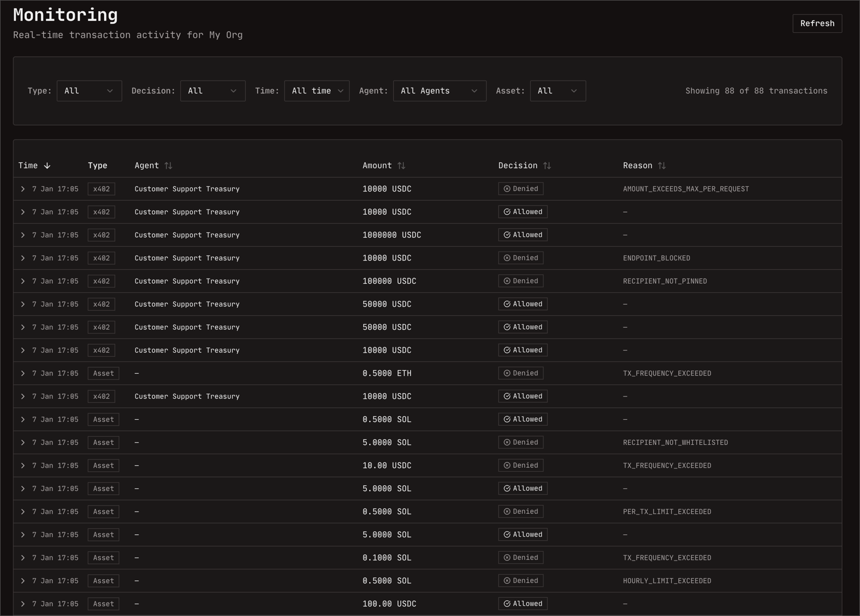Expand the RECIPIENT_NOT_WHITELISTED row chevron

point(23,443)
